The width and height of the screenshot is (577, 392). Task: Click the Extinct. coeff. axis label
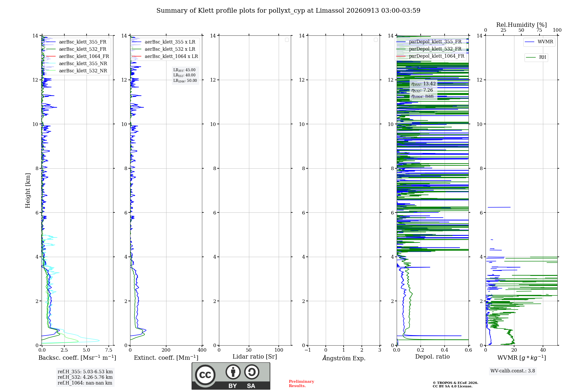pos(166,358)
